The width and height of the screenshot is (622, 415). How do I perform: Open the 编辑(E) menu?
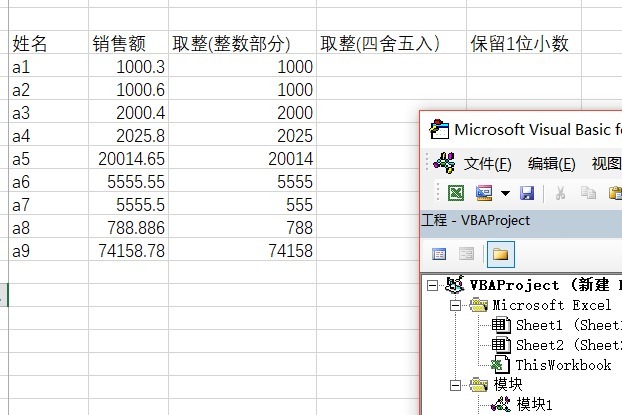click(x=551, y=163)
